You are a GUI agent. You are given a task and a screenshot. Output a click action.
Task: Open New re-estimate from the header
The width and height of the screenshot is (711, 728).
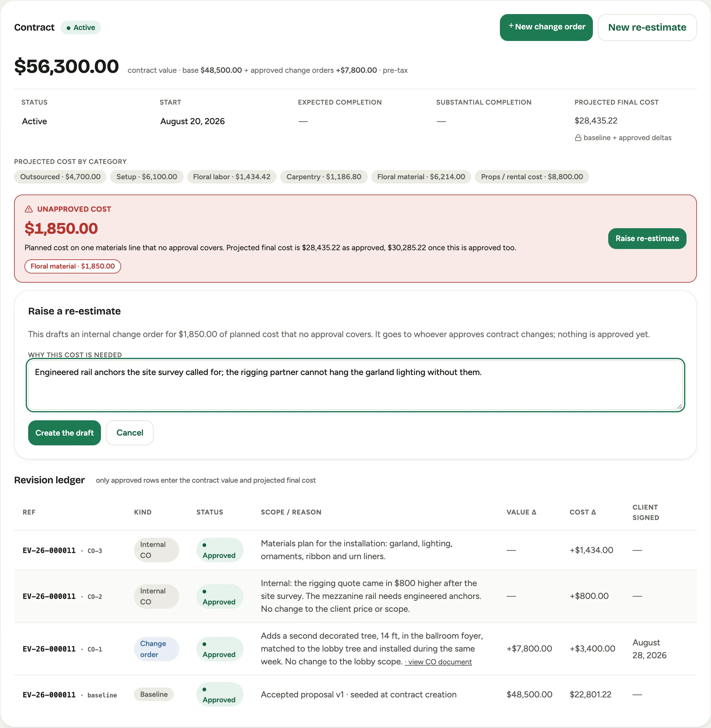pos(647,27)
